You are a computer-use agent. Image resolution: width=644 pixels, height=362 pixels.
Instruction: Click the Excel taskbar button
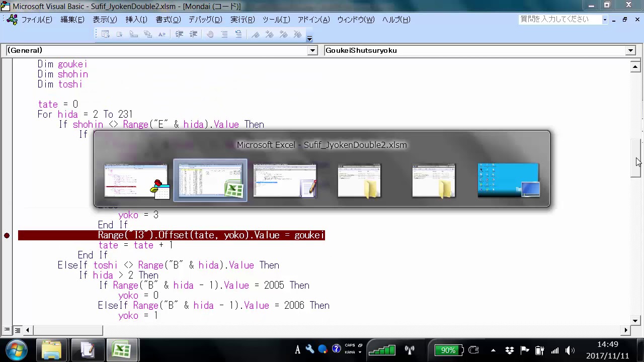pos(122,350)
